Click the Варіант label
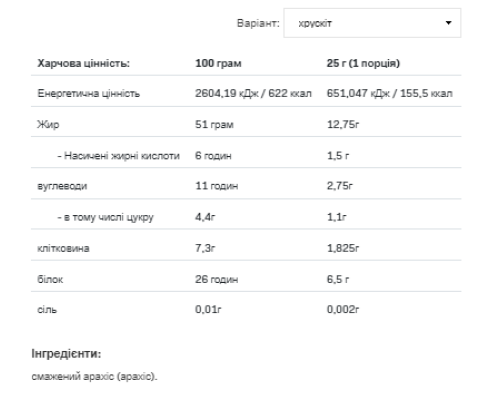500x400 pixels. (258, 23)
